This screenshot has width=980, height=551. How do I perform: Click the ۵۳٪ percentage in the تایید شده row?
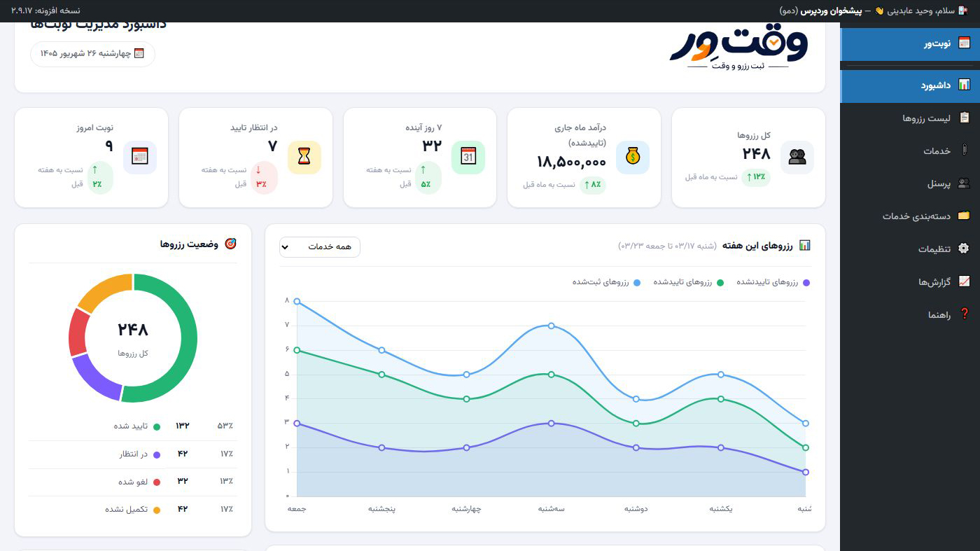(226, 426)
